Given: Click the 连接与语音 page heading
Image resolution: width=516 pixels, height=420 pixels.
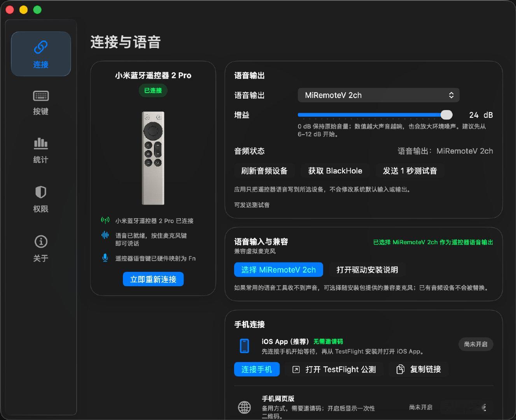Looking at the screenshot, I should tap(126, 42).
